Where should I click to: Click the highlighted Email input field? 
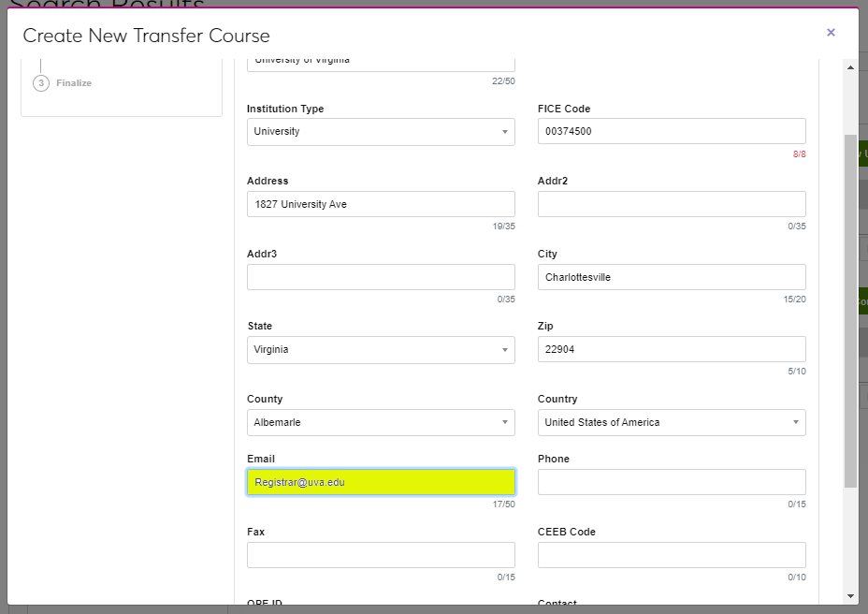tap(381, 482)
